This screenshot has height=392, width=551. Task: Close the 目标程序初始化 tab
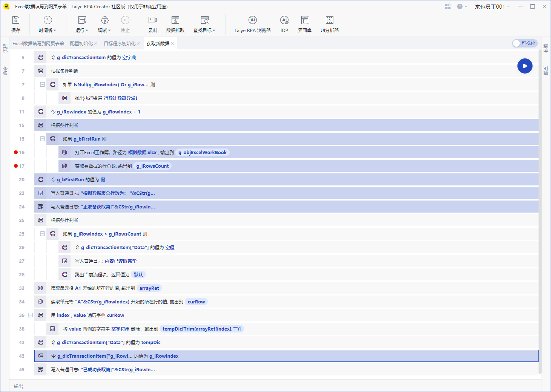139,44
